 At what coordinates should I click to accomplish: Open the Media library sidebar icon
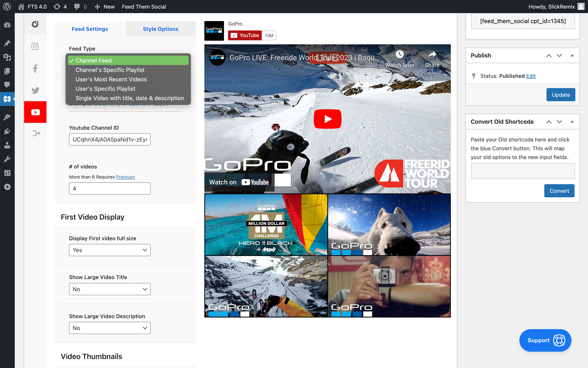tap(7, 57)
